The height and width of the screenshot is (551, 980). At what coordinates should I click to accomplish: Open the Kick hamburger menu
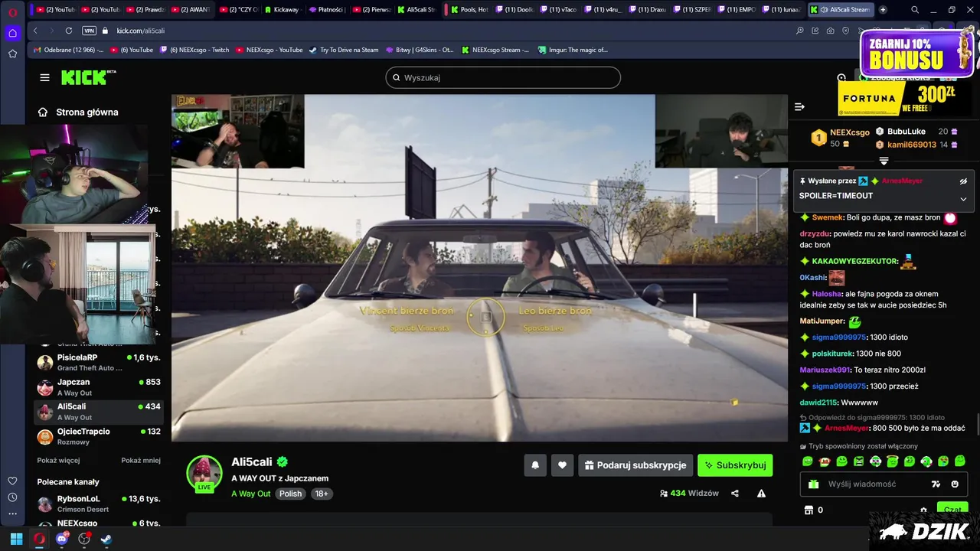pyautogui.click(x=44, y=77)
